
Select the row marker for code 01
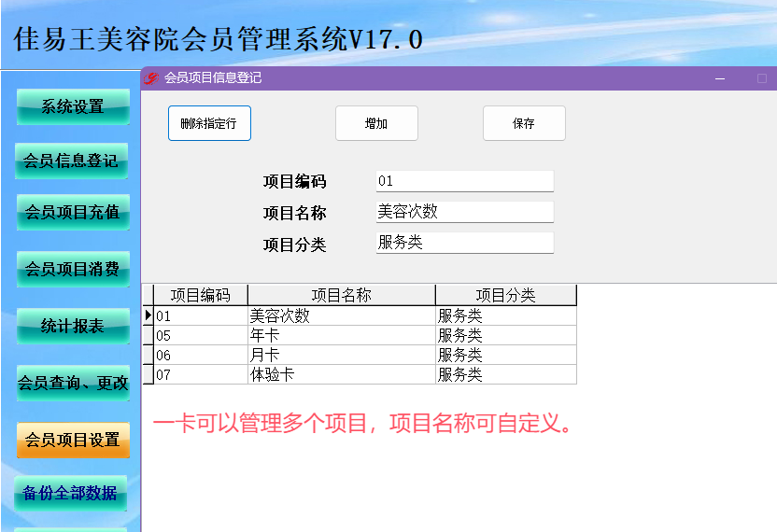(148, 315)
